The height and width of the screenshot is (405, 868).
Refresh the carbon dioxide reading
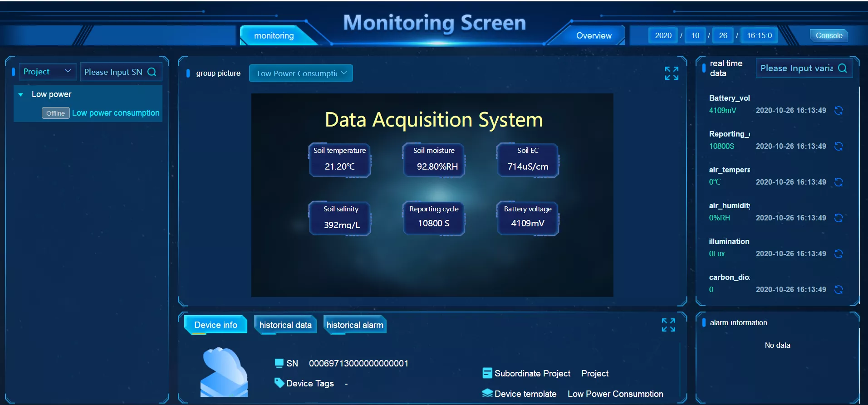pyautogui.click(x=839, y=289)
